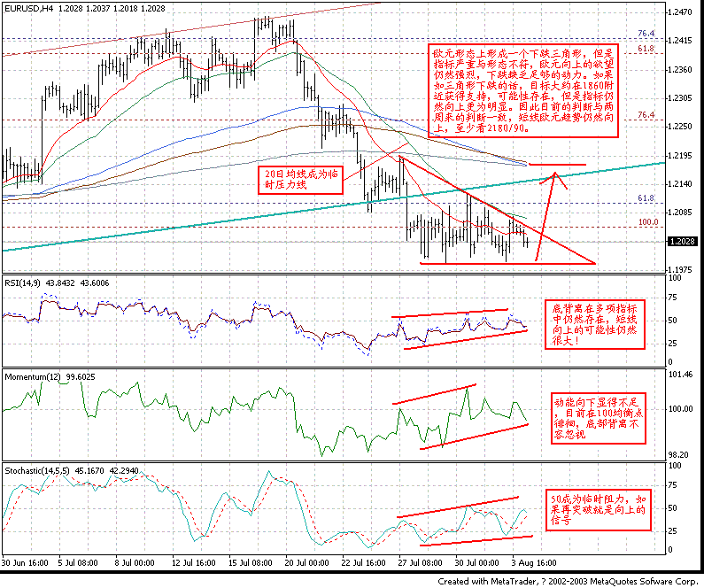Click the black 1.2028 current price tag
The height and width of the screenshot is (588, 704).
[682, 242]
